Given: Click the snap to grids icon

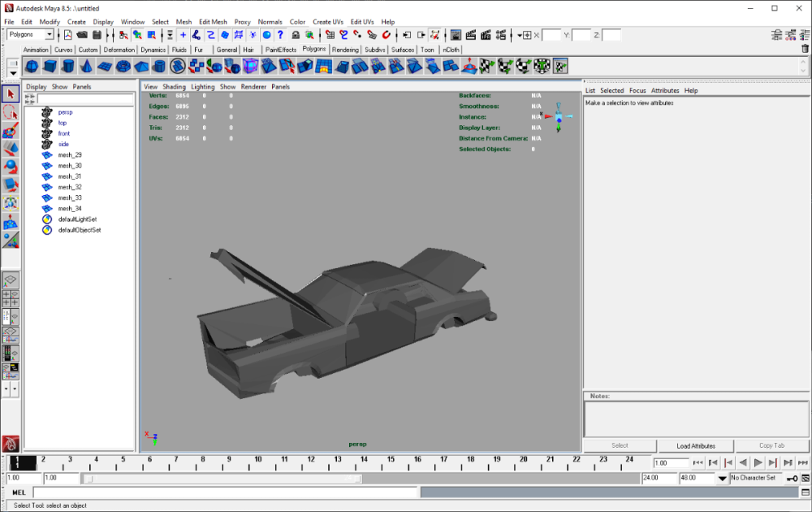Looking at the screenshot, I should click(330, 35).
